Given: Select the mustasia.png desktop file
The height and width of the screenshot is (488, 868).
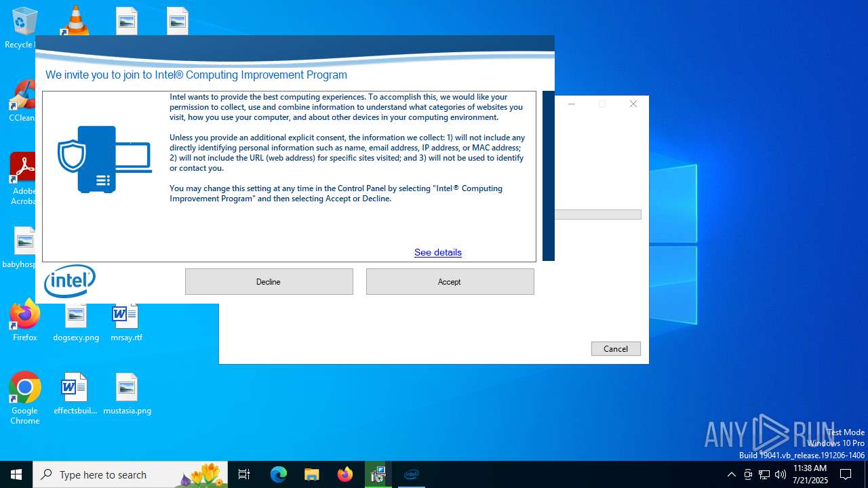Looking at the screenshot, I should click(x=127, y=394).
